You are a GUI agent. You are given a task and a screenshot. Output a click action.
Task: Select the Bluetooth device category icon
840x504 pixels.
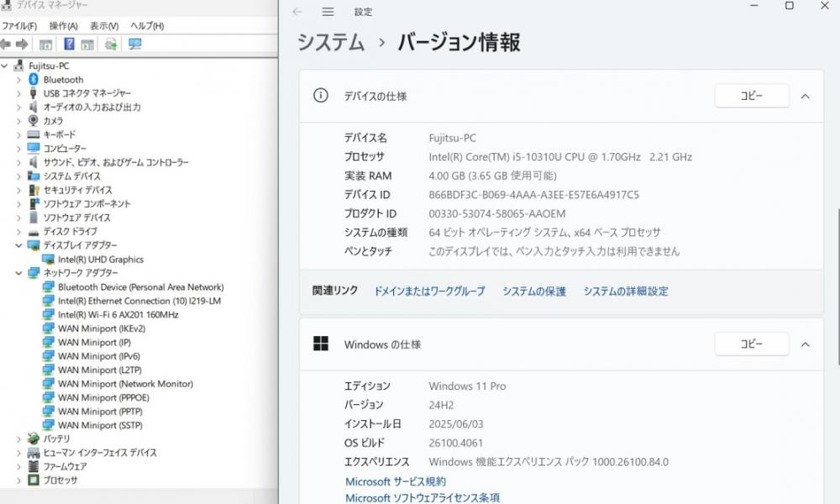point(34,79)
